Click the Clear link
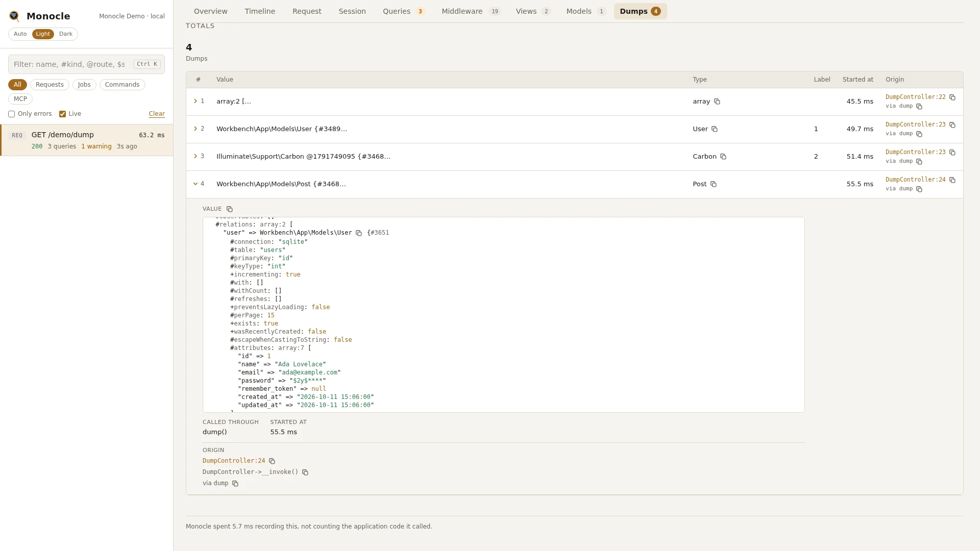Screen dimensions: 980x551 [157, 114]
